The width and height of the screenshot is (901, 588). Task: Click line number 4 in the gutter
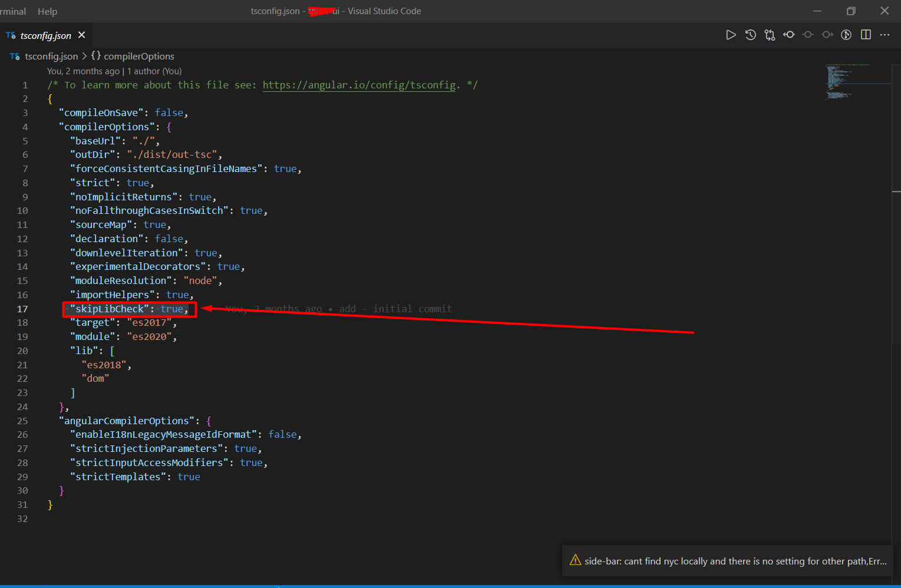pos(25,127)
